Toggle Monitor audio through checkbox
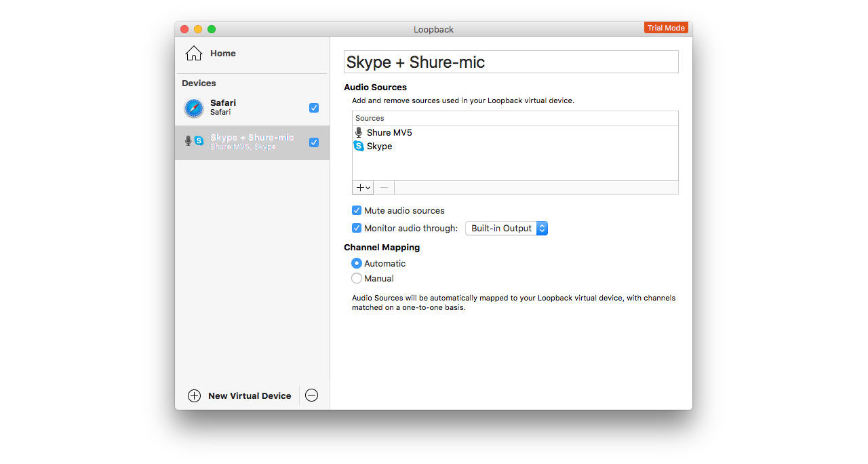Image resolution: width=868 pixels, height=464 pixels. [357, 229]
